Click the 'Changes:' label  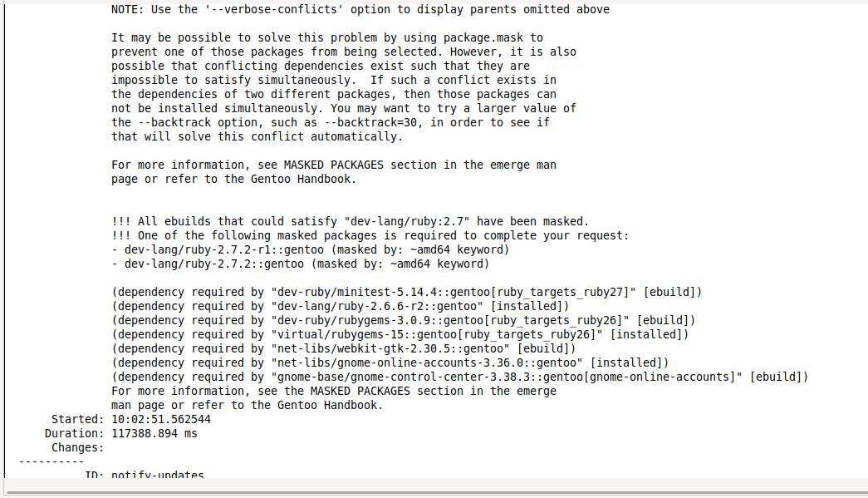pyautogui.click(x=77, y=447)
